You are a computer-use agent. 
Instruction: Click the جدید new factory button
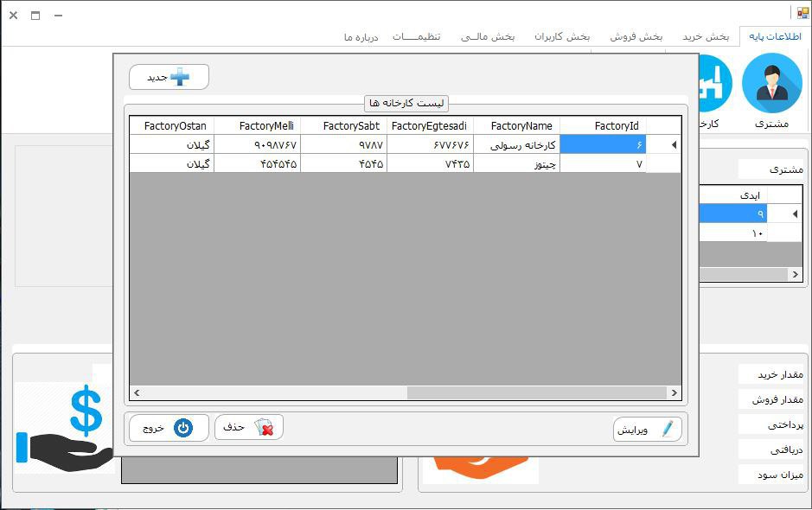pyautogui.click(x=169, y=77)
